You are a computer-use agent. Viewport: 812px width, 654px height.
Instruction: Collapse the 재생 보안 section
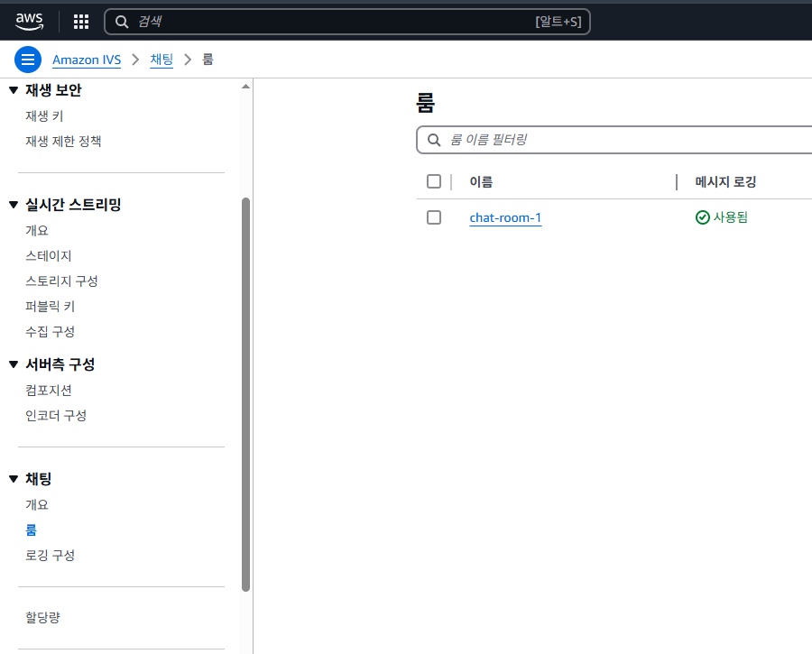[x=14, y=90]
